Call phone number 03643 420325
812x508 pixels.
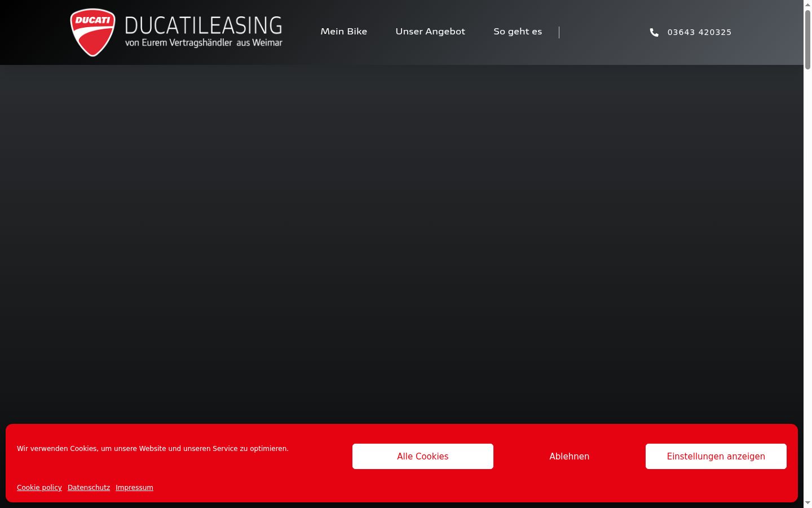point(699,32)
